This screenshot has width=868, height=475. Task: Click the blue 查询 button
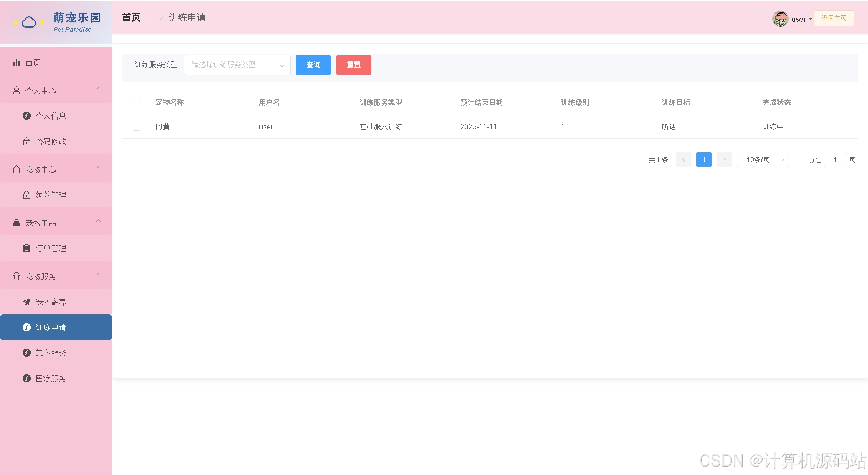tap(313, 65)
